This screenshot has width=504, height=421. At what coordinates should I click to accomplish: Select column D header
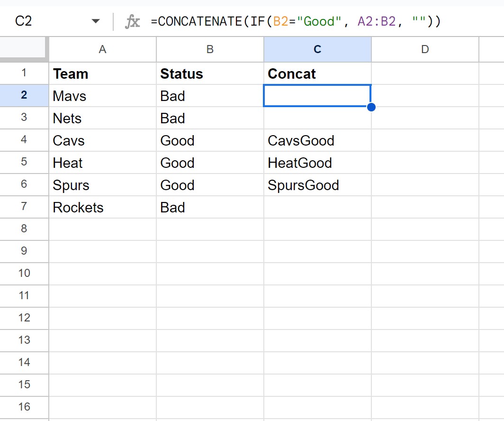point(425,49)
